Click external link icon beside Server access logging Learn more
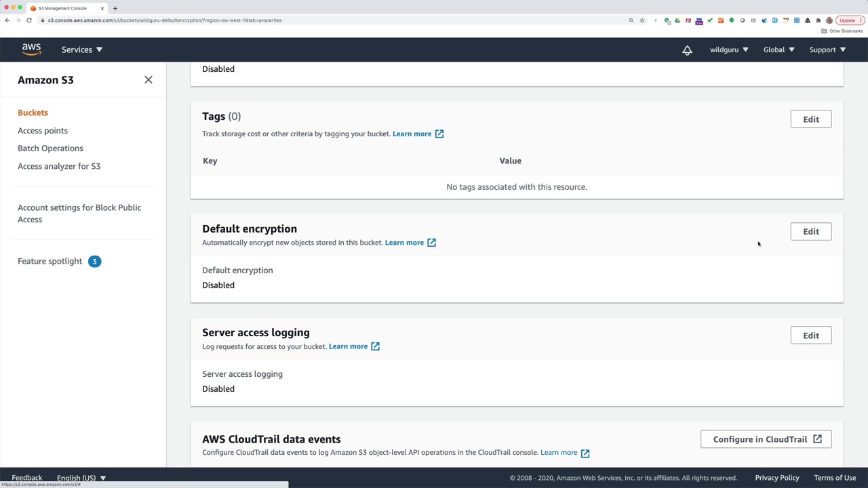868x488 pixels. (375, 346)
